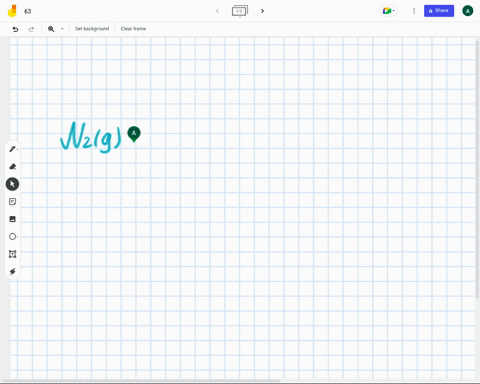
Task: Open the three-dot more actions menu
Action: pos(414,11)
